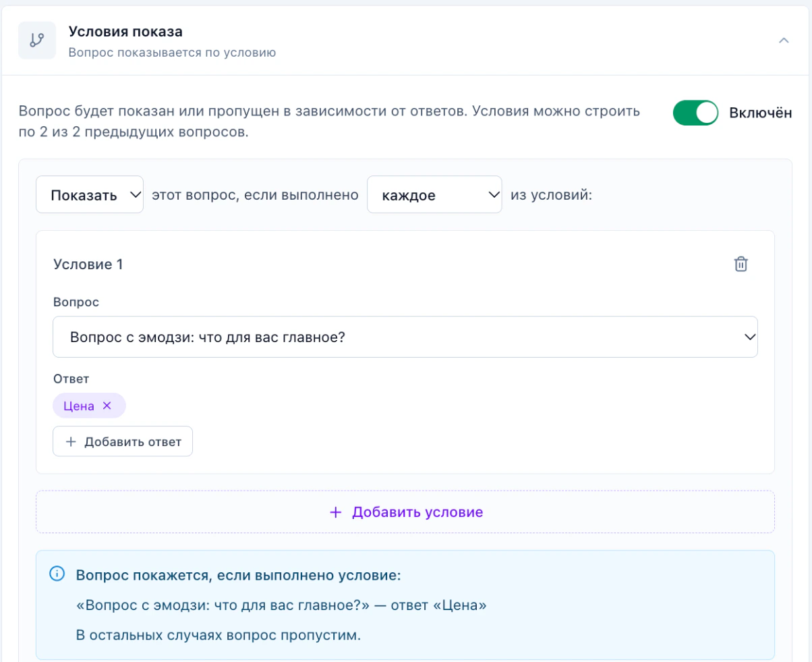The height and width of the screenshot is (662, 812).
Task: Delete Условие 1 with trash icon
Action: coord(741,264)
